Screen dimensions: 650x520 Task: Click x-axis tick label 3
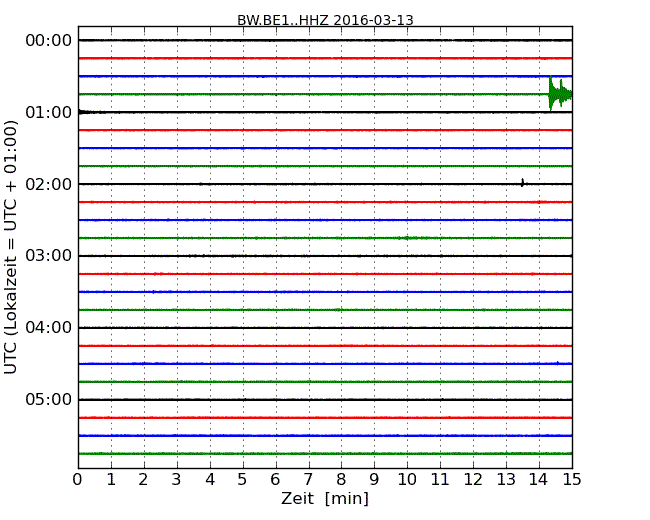click(177, 480)
